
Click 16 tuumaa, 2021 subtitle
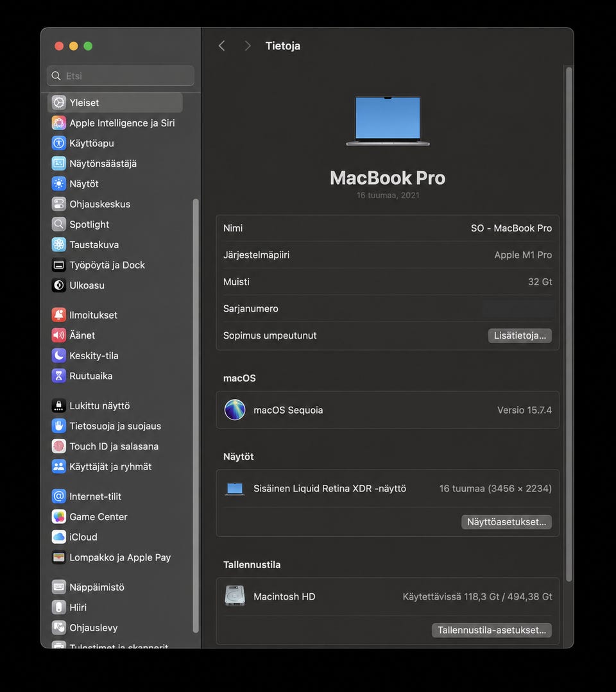coord(388,195)
